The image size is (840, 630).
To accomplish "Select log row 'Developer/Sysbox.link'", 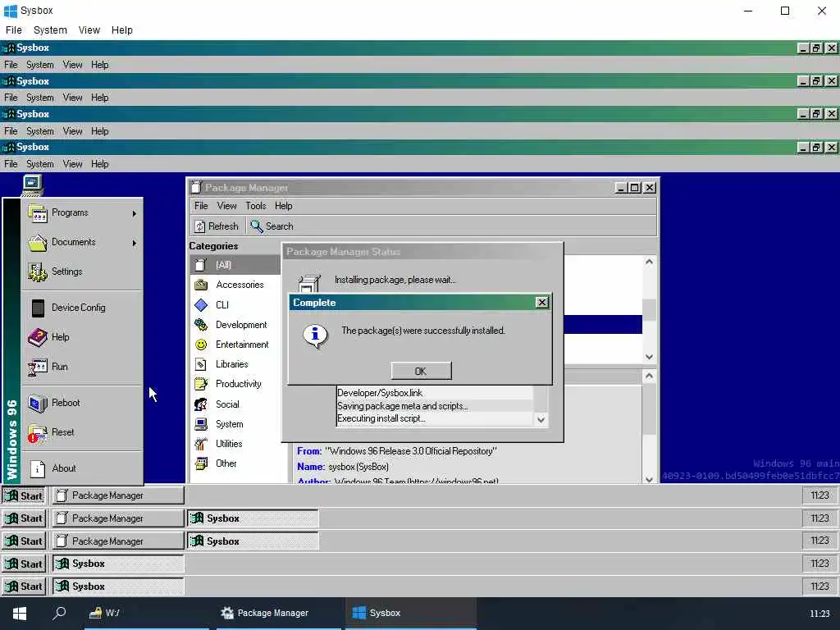I will [x=434, y=393].
